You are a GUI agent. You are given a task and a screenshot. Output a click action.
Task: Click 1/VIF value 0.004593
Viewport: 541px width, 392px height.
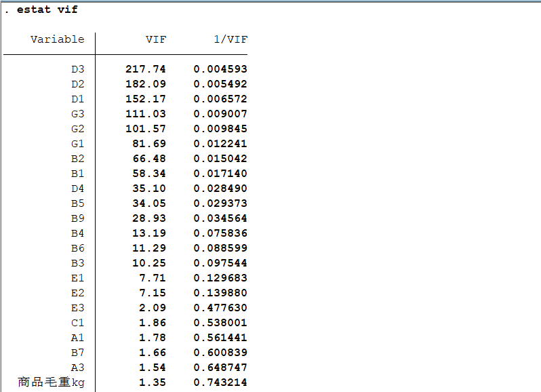220,69
